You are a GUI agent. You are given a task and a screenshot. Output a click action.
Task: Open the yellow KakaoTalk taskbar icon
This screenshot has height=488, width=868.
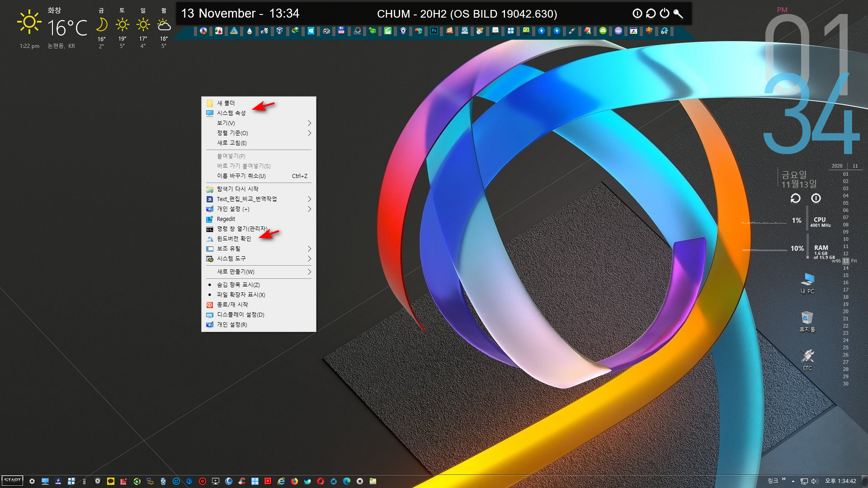(x=111, y=481)
